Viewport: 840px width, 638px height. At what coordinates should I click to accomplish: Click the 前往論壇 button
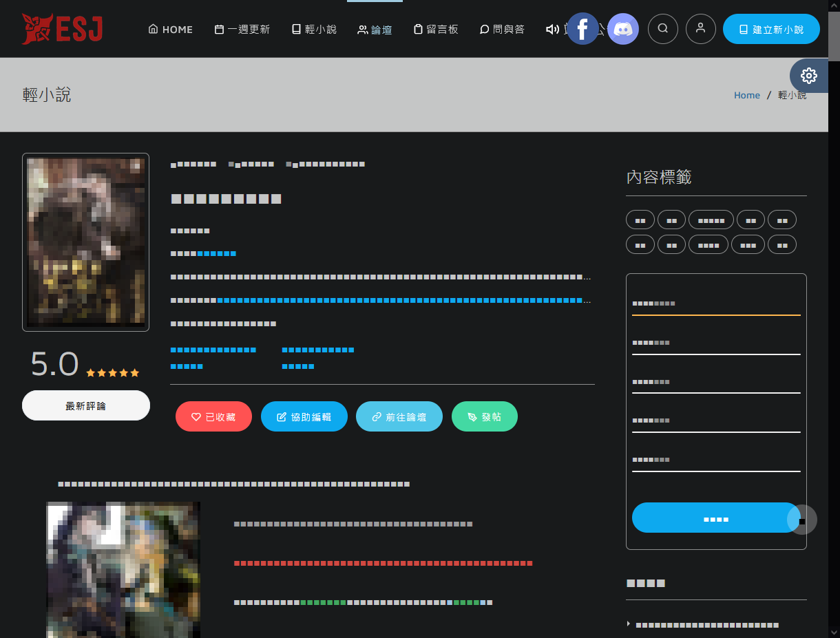[x=399, y=416]
